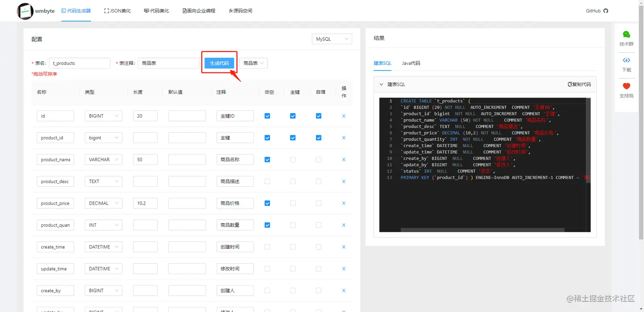Open the MySQL database dropdown
Screen dimensions: 644x312
(332, 39)
